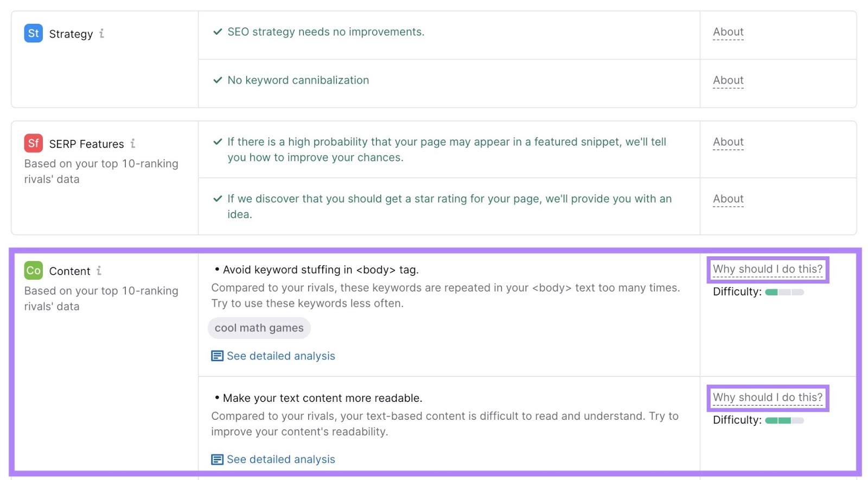Open detailed analysis for text readability
Screen dimensions: 868x480
[281, 459]
